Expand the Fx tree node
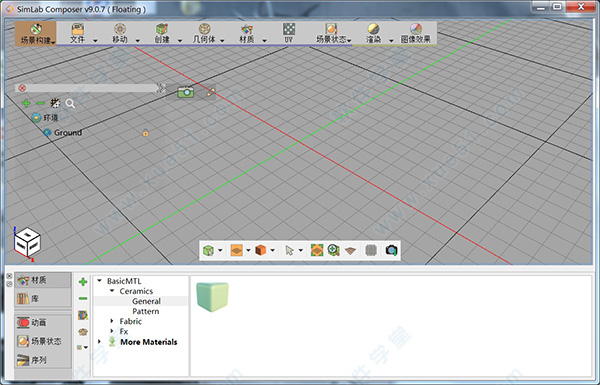Image resolution: width=600 pixels, height=385 pixels. (112, 331)
